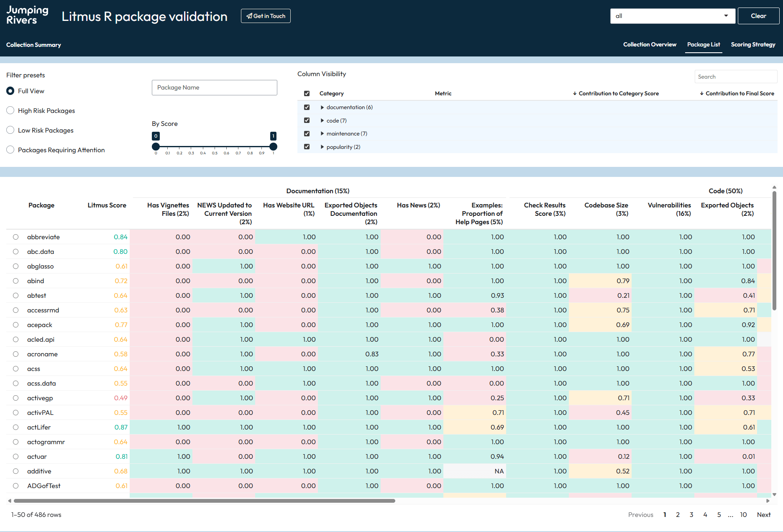Select the abbreviate package row radio
The height and width of the screenshot is (532, 783).
point(15,237)
